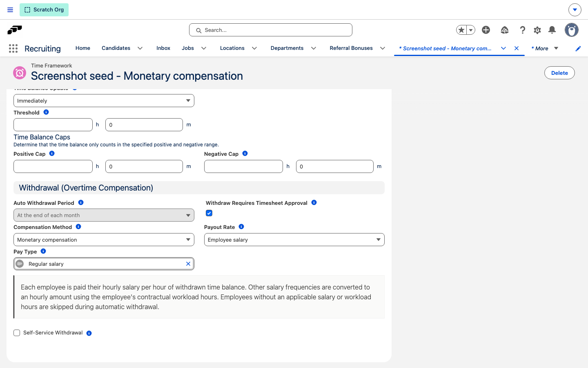Edit navigation with pencil icon
Image resolution: width=588 pixels, height=368 pixels.
[578, 49]
